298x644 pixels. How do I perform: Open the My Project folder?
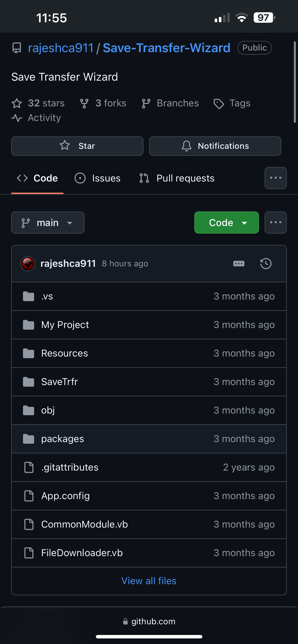tap(65, 325)
